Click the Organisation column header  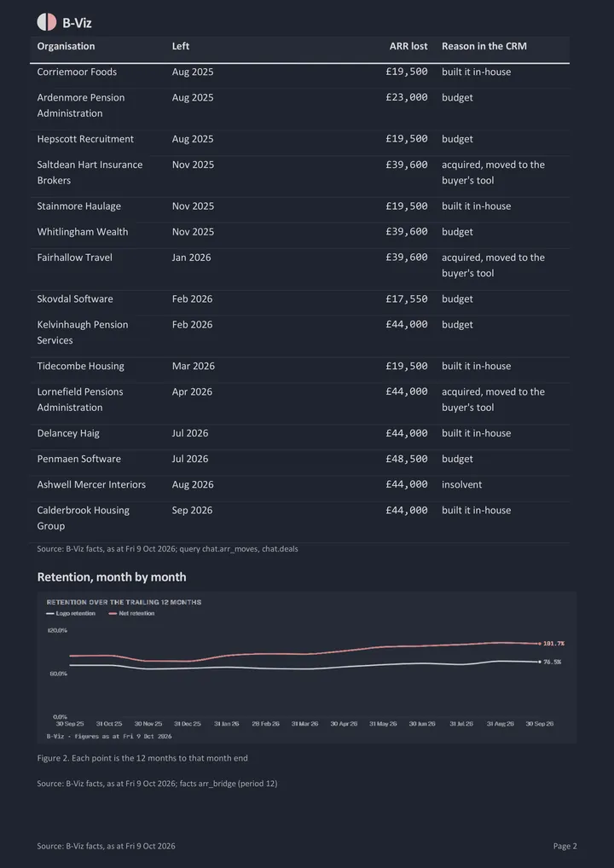point(66,46)
